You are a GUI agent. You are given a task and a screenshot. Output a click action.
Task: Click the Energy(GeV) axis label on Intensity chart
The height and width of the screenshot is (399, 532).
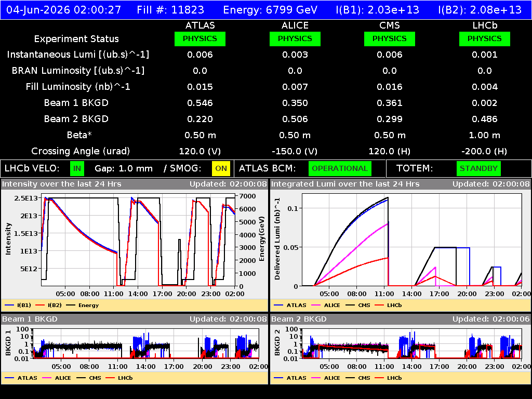tap(262, 238)
